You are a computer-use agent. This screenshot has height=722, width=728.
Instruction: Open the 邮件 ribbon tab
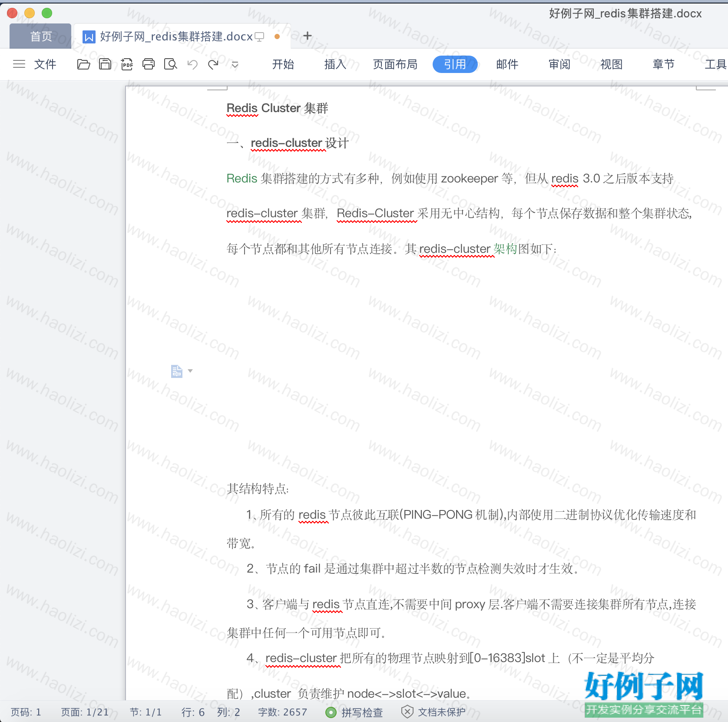pos(507,64)
